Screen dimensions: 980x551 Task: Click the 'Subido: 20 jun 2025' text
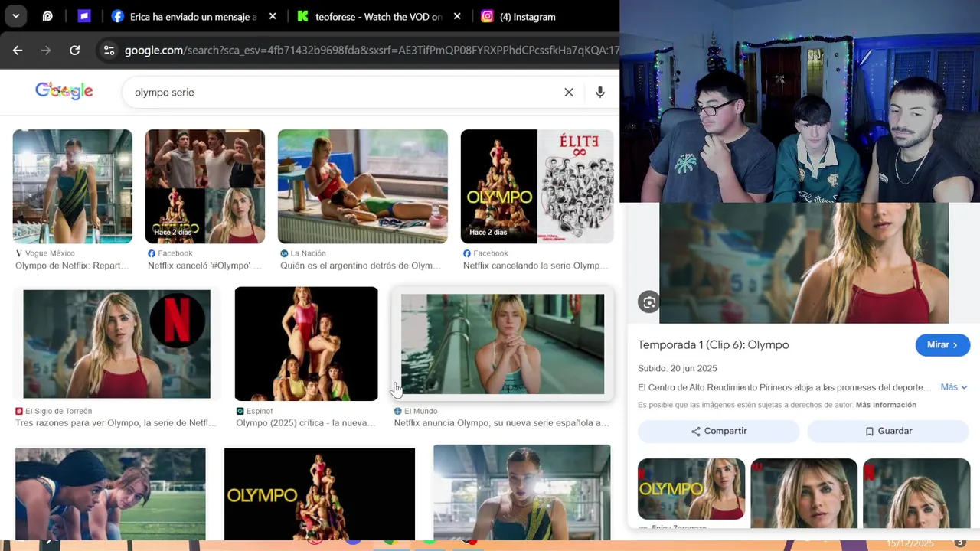677,368
